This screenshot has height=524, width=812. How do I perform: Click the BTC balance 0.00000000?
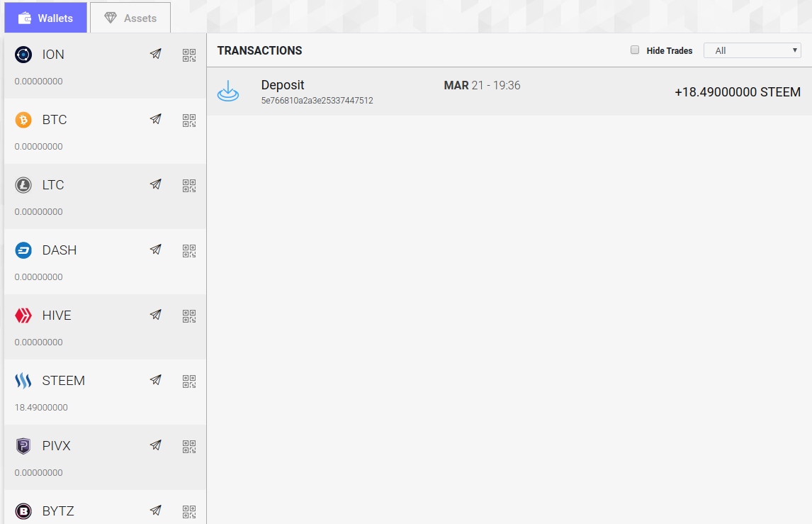[x=39, y=147]
